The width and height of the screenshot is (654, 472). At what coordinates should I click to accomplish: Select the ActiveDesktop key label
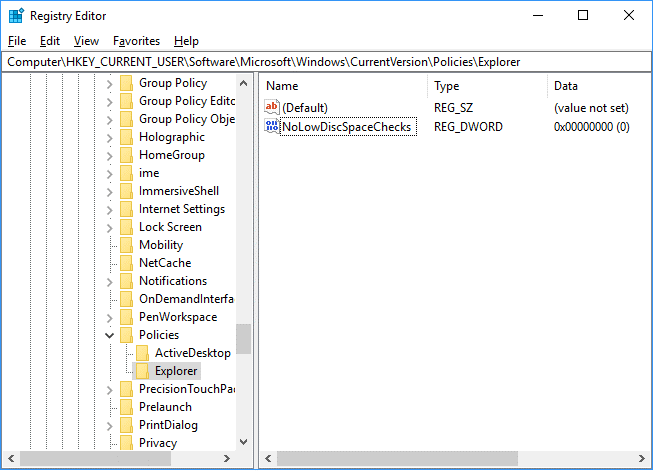[193, 353]
